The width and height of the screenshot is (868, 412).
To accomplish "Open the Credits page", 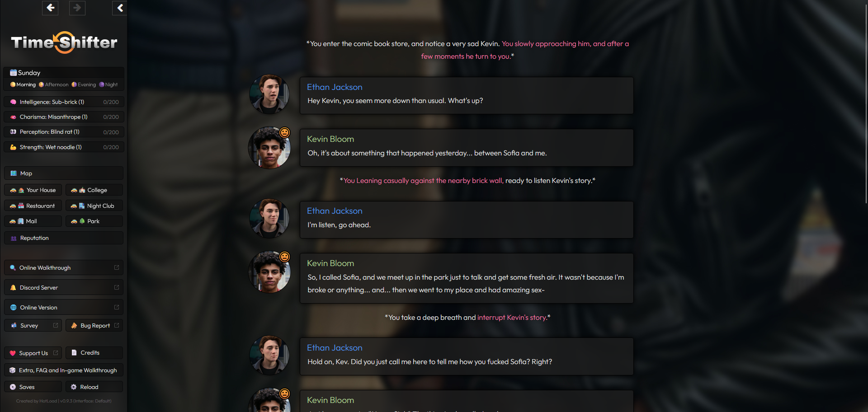I will tap(94, 353).
